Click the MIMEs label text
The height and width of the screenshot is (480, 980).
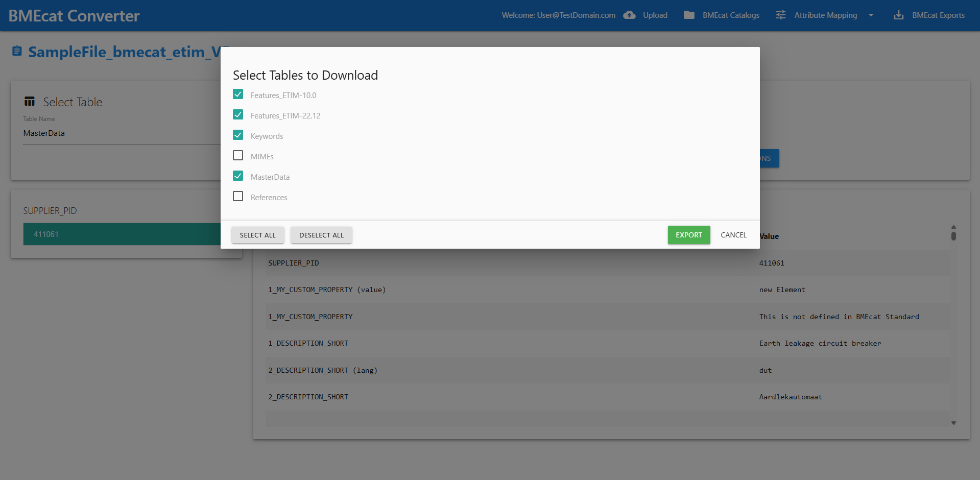[262, 157]
